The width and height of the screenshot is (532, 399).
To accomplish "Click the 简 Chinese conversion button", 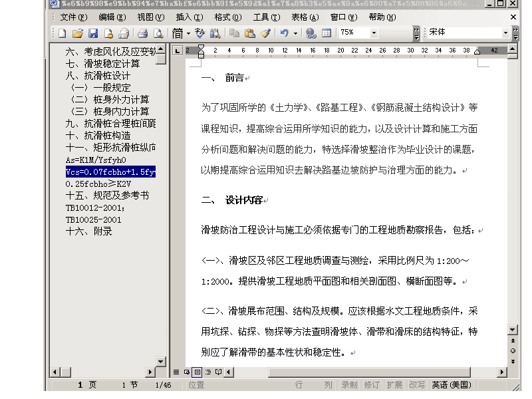I will click(178, 33).
